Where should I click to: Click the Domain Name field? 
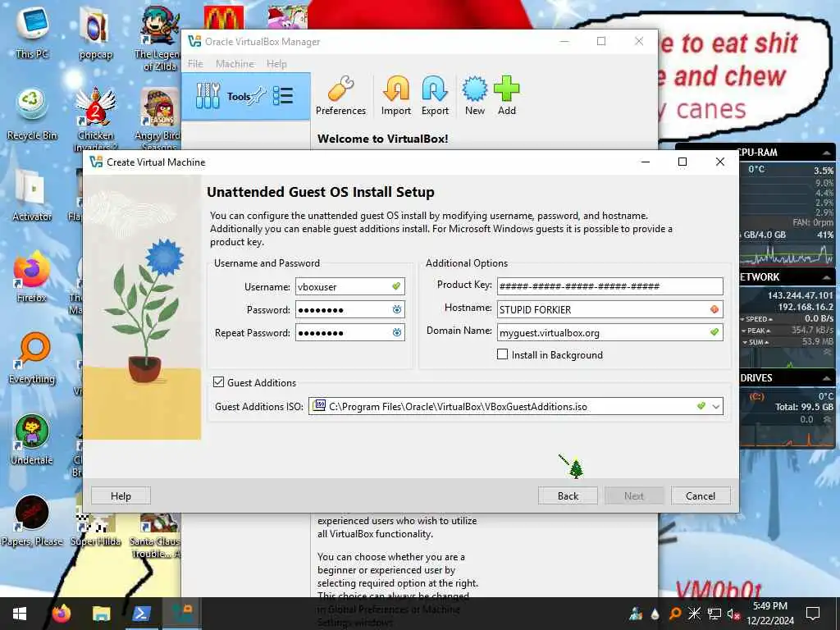609,333
